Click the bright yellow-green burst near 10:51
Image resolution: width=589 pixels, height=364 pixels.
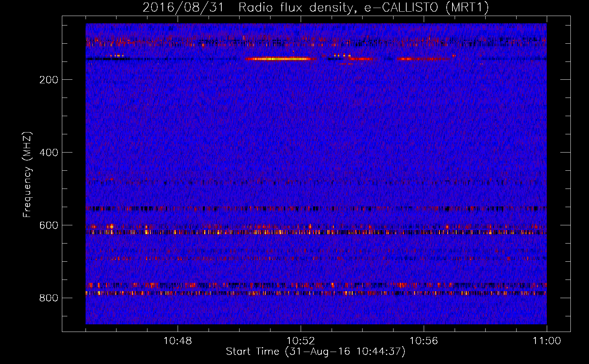click(280, 59)
